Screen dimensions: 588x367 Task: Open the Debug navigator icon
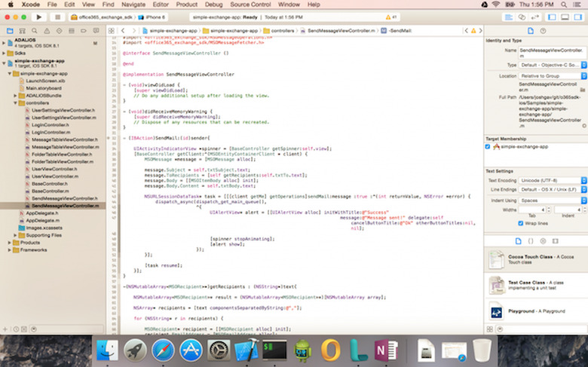point(72,31)
